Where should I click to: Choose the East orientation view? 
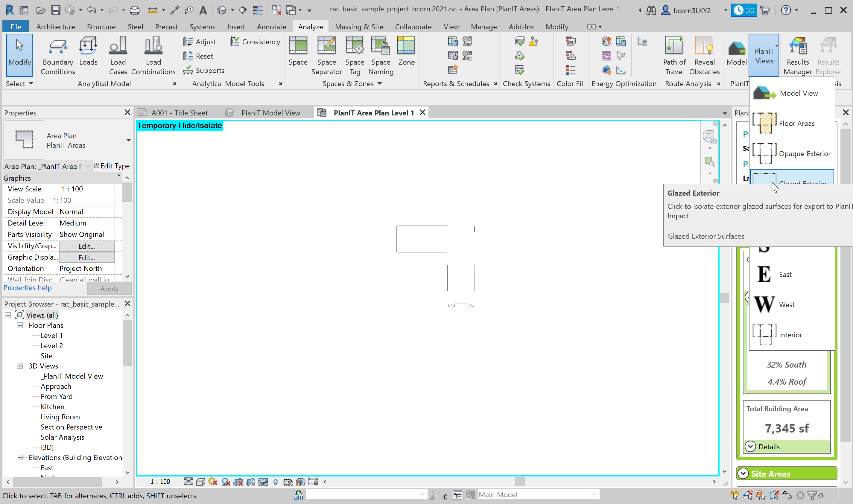(785, 274)
